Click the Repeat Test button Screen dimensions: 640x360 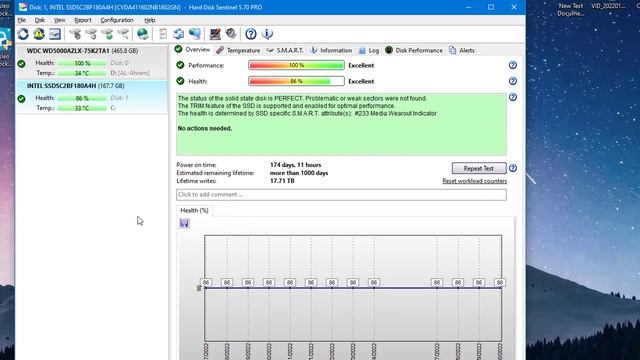coord(479,168)
